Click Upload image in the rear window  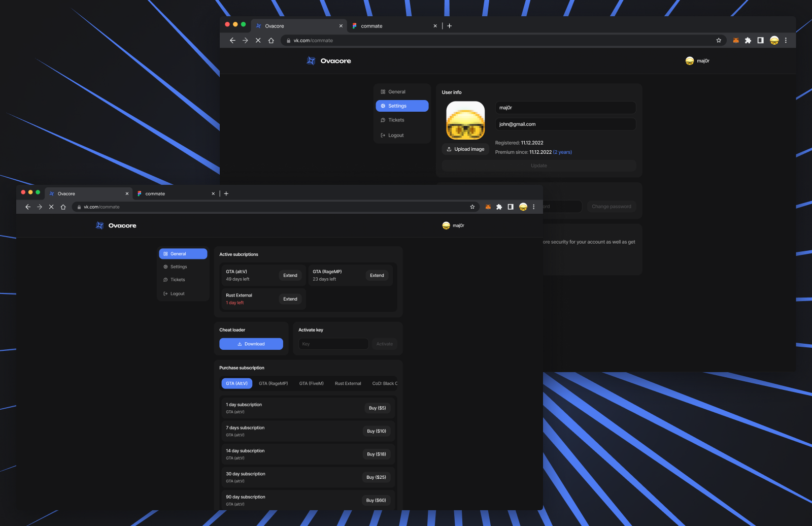pos(465,149)
